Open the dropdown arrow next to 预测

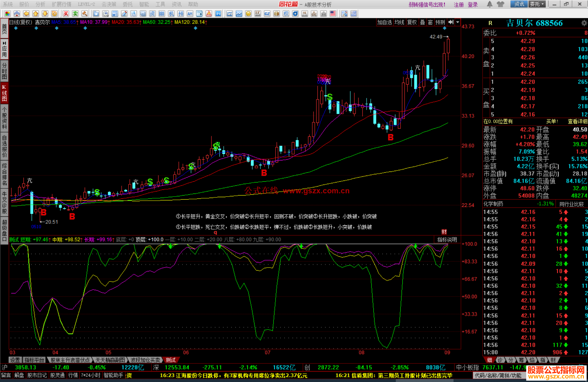tap(458, 22)
